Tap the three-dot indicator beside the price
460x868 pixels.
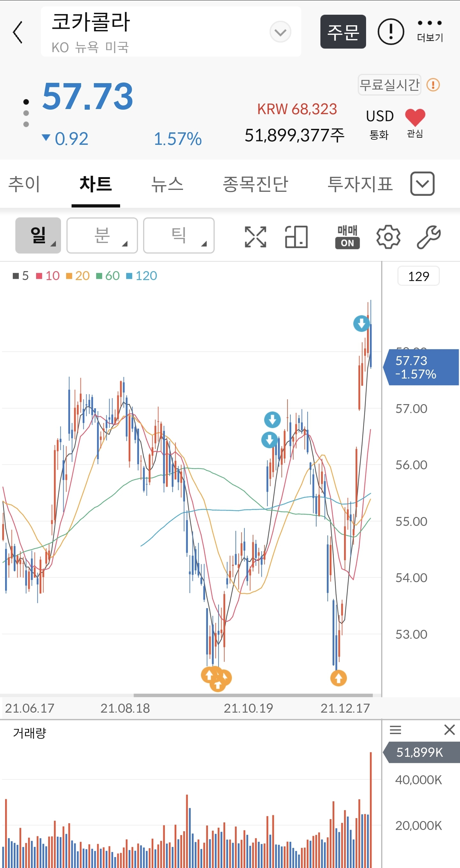[26, 113]
